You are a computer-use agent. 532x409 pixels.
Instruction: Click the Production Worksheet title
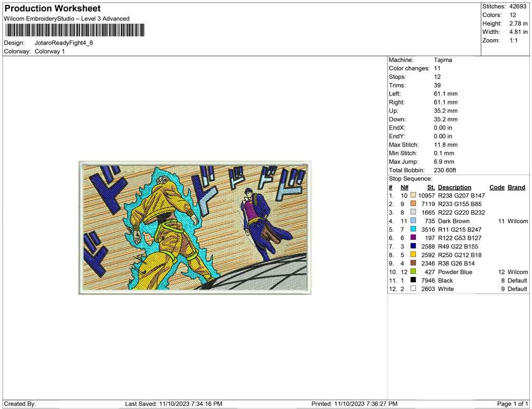click(x=53, y=9)
